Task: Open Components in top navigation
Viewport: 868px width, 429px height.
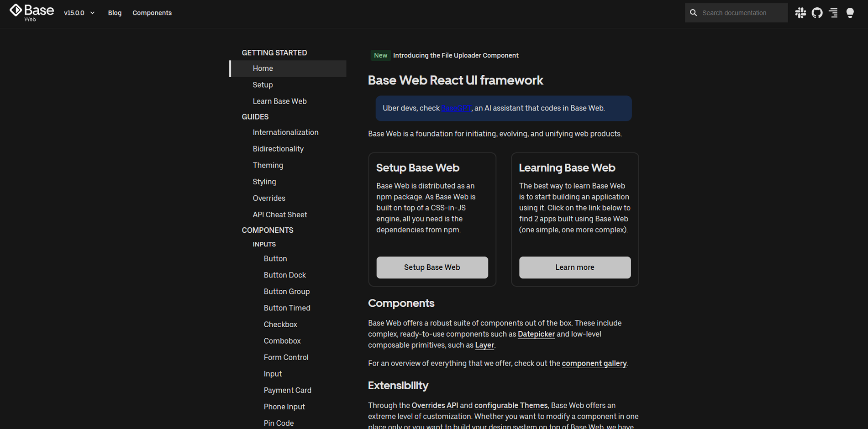Action: (152, 13)
